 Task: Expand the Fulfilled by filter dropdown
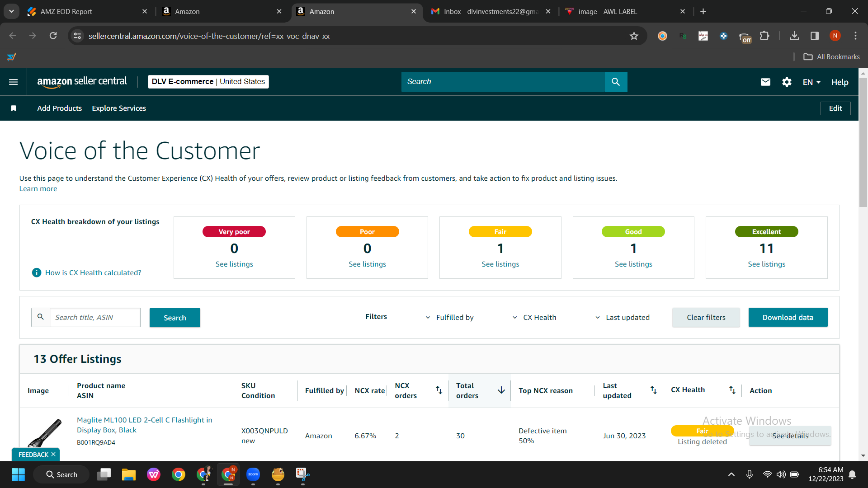click(x=449, y=318)
